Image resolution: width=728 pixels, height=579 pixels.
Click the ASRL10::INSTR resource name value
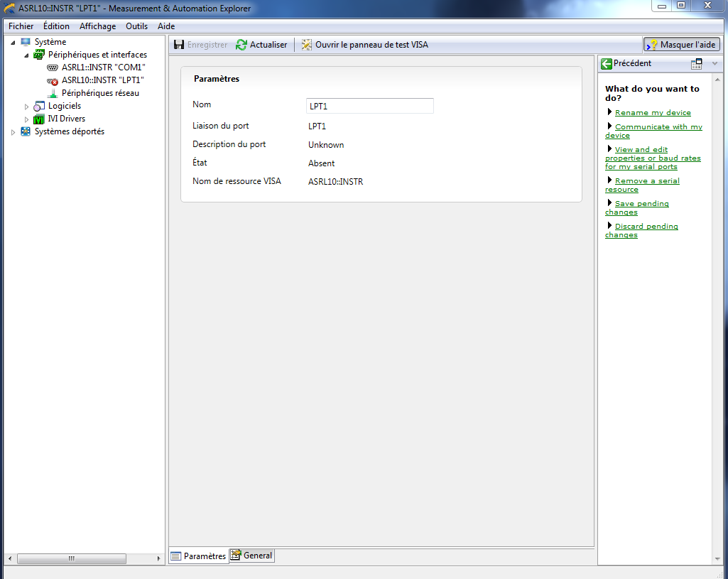[x=335, y=182]
